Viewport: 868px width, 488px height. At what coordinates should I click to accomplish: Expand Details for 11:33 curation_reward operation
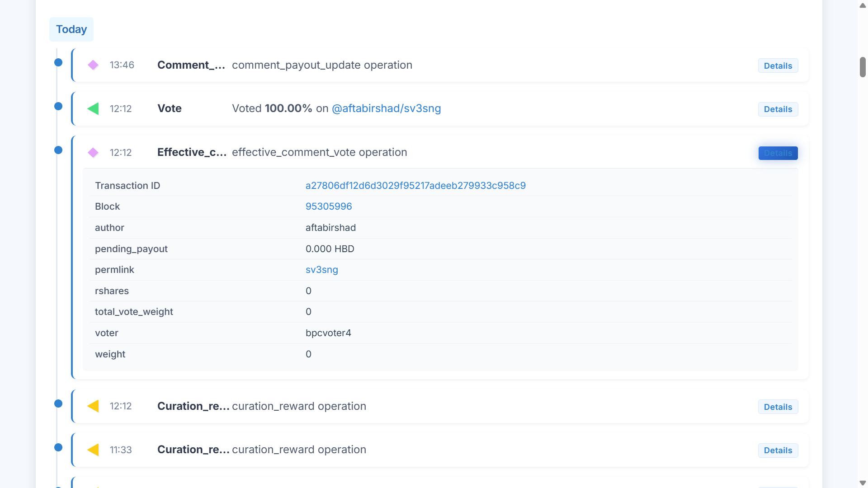point(778,450)
